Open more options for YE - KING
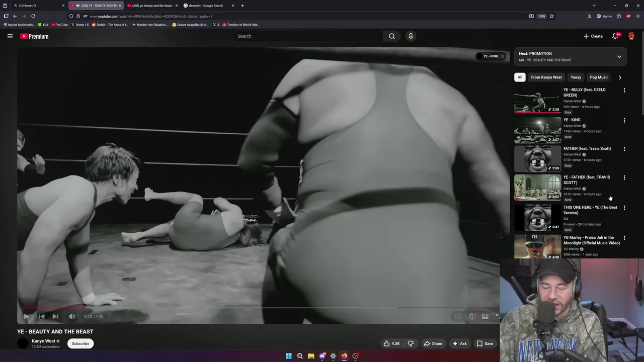 (x=624, y=121)
